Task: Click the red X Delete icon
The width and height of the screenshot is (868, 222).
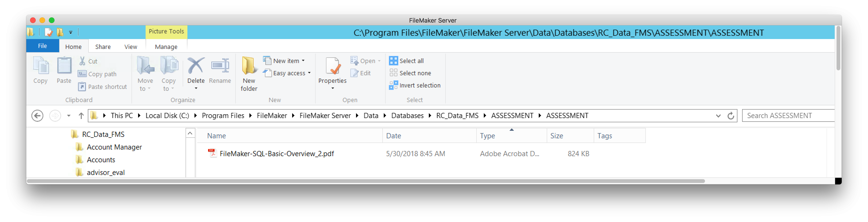Action: pos(196,65)
